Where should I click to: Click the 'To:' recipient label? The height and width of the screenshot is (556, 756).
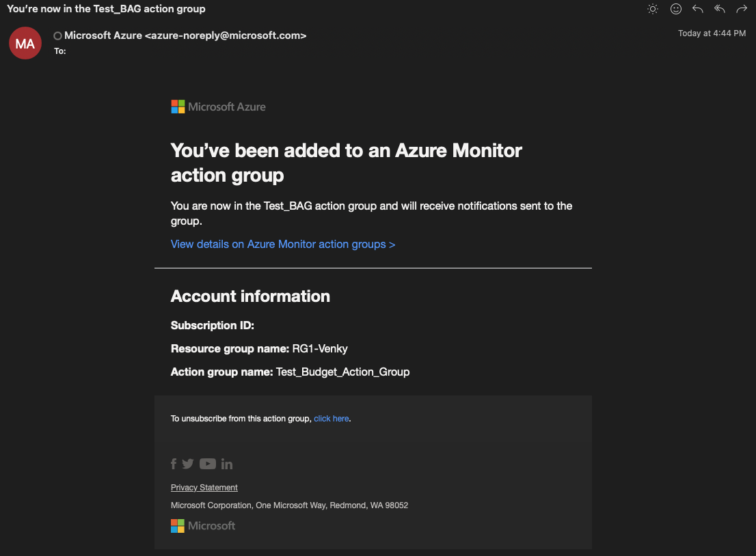coord(59,51)
